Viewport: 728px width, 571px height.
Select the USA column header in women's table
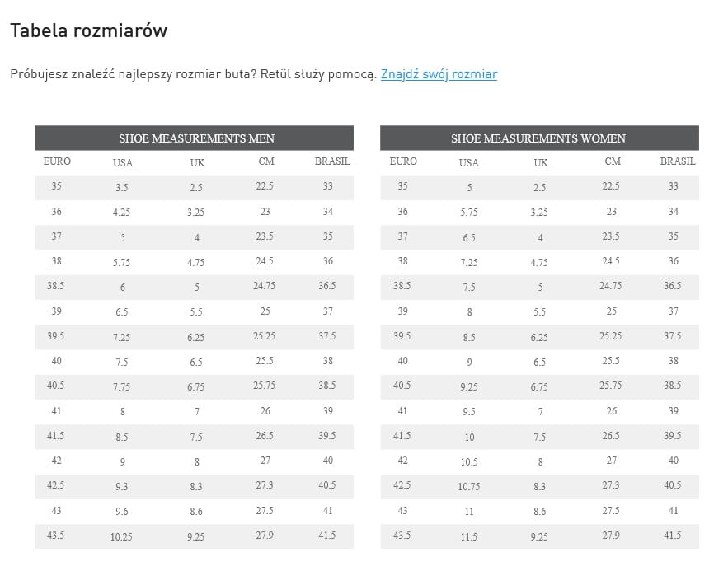tap(468, 162)
